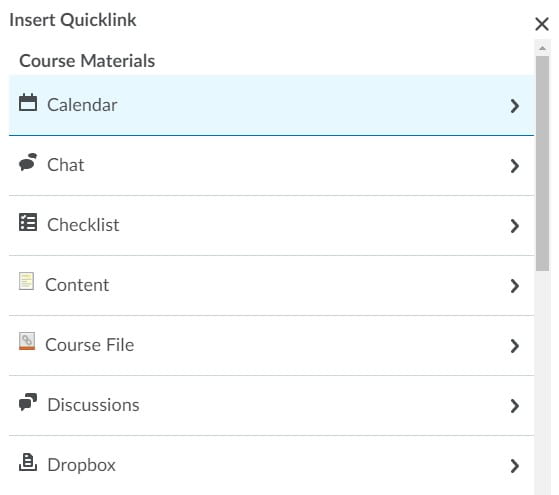
Task: Expand the Calendar row chevron
Action: [514, 106]
